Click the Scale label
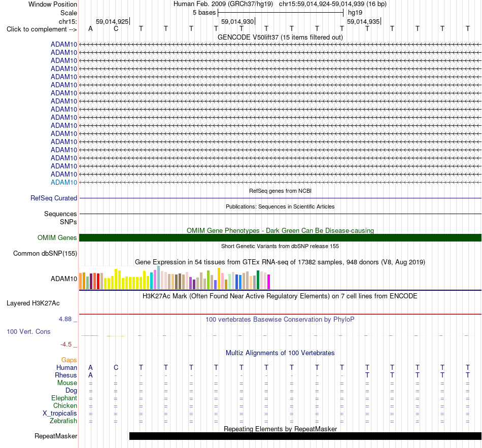The height and width of the screenshot is (448, 482). [68, 13]
